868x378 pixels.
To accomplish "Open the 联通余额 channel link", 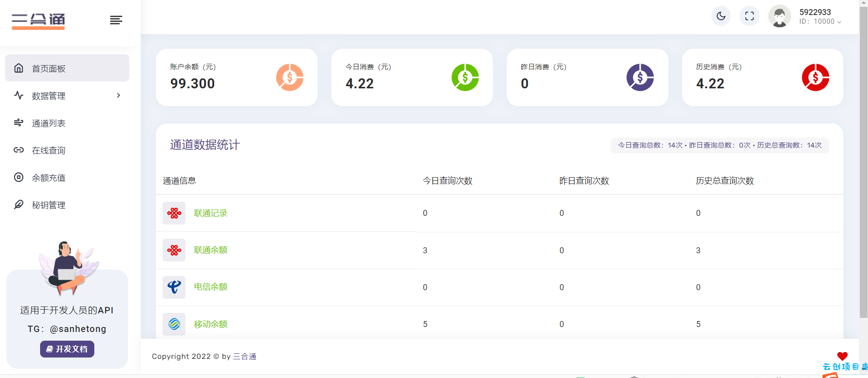I will [211, 250].
